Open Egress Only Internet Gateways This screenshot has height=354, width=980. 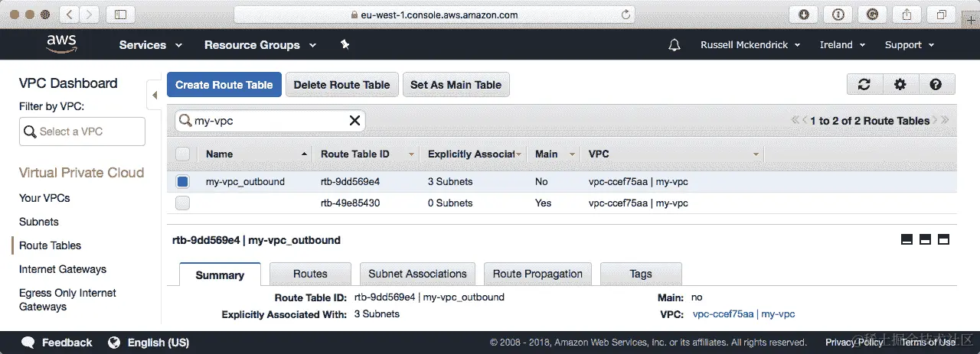coord(67,300)
